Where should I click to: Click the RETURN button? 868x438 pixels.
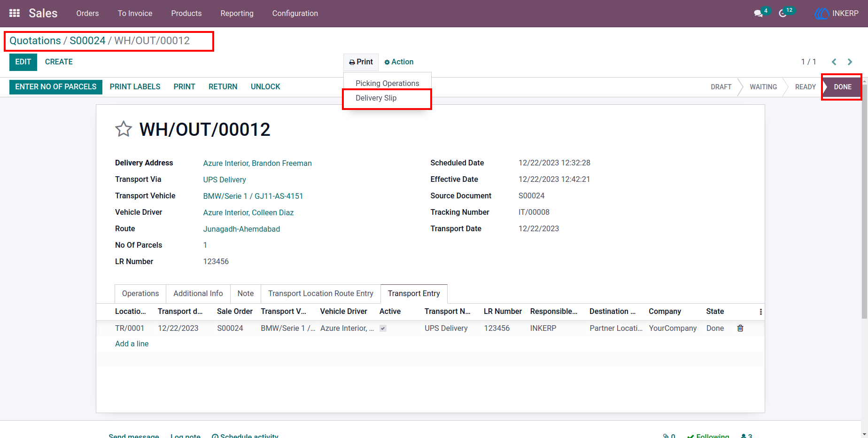[223, 87]
